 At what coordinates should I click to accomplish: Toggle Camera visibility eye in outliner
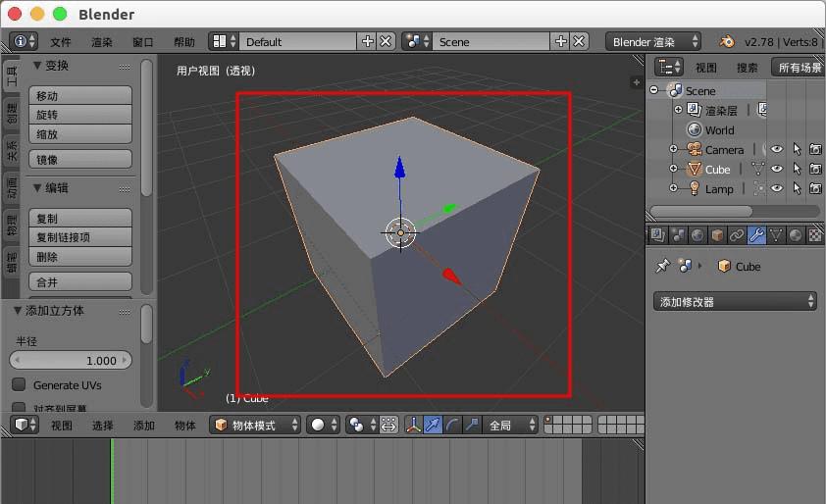pyautogui.click(x=776, y=149)
